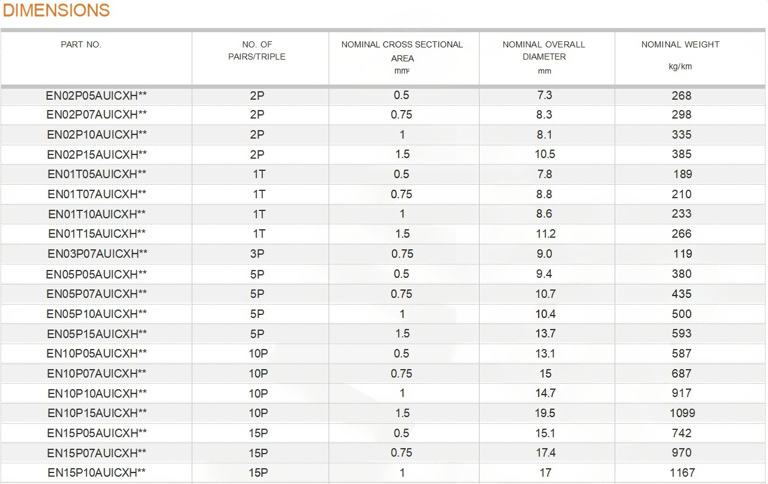Click the diameter value 19.5
Image resolution: width=768 pixels, height=484 pixels.
pyautogui.click(x=545, y=413)
